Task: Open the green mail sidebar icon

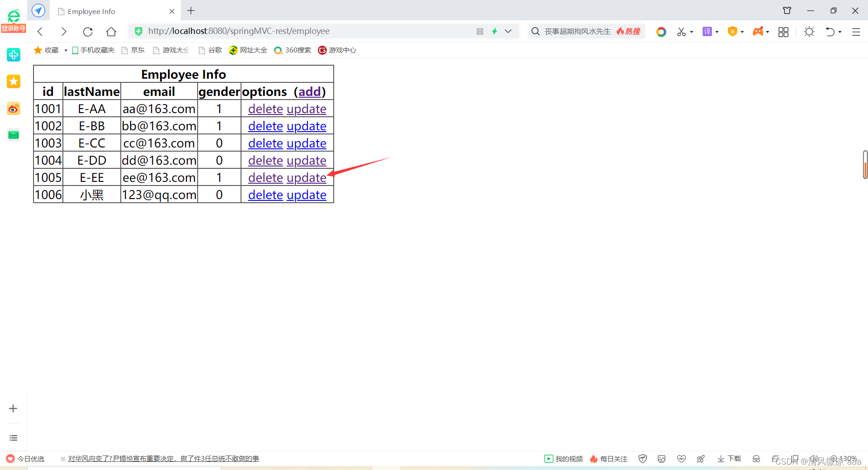Action: (x=14, y=135)
